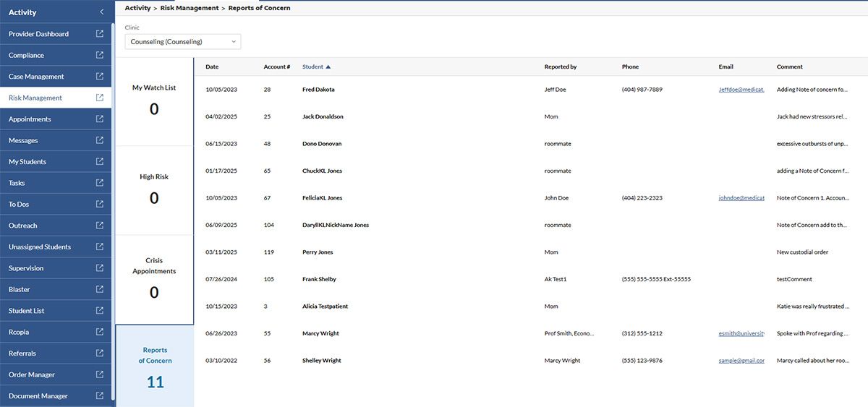
Task: Switch to the High Risk tab
Action: point(154,188)
